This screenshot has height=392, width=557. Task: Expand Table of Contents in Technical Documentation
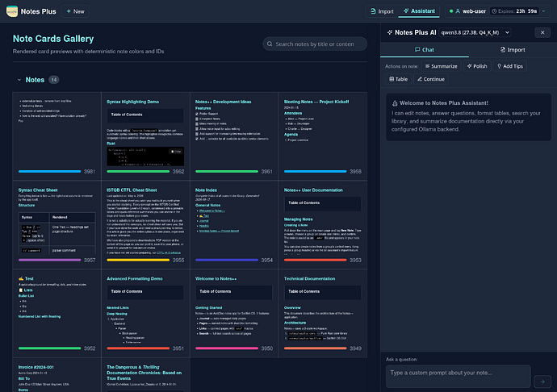coord(323,292)
